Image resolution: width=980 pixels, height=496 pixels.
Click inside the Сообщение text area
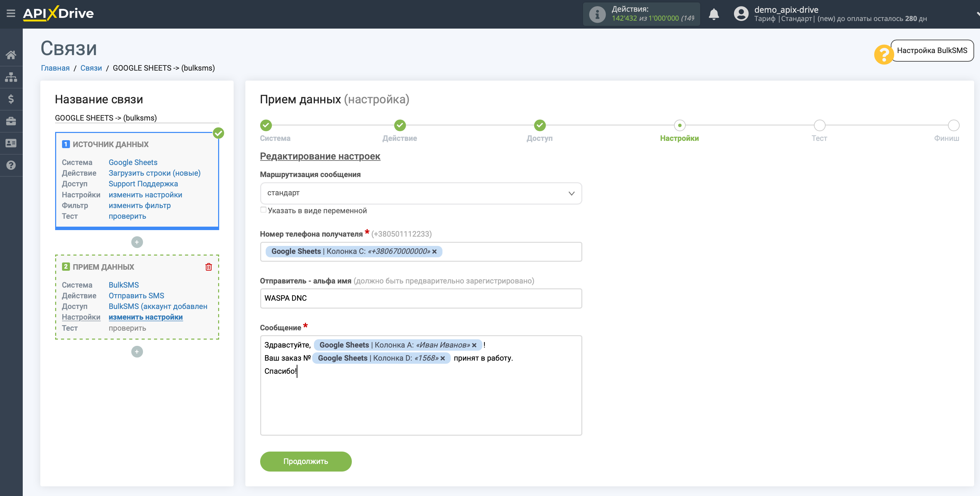click(421, 385)
